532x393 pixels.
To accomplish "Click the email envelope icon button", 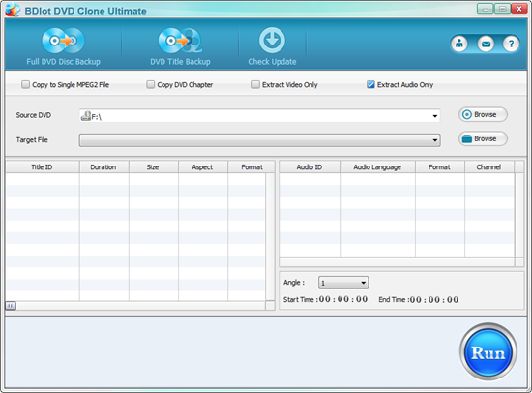I will (486, 44).
